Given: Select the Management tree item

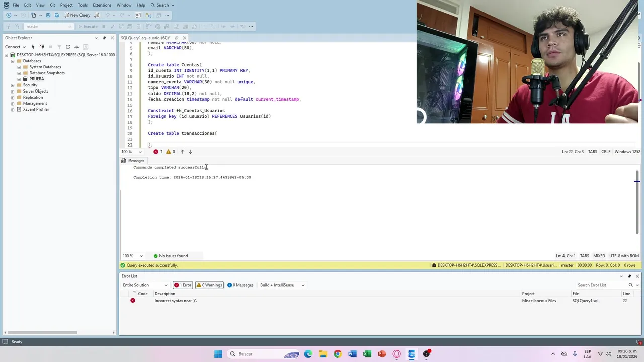Looking at the screenshot, I should [35, 103].
